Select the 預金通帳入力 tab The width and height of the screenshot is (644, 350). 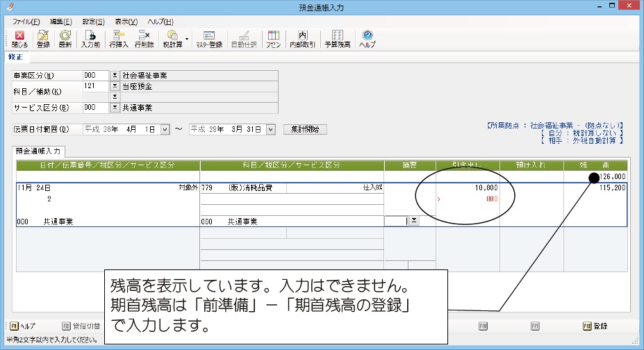[39, 151]
